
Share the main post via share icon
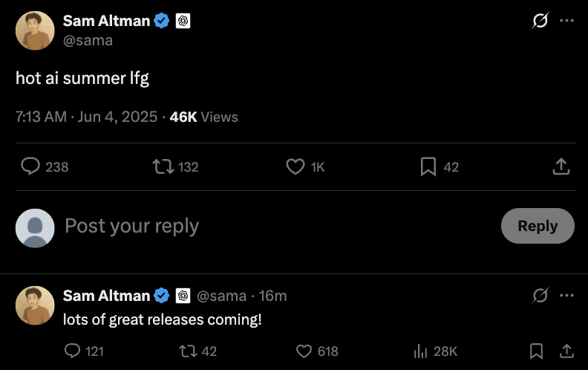(561, 166)
